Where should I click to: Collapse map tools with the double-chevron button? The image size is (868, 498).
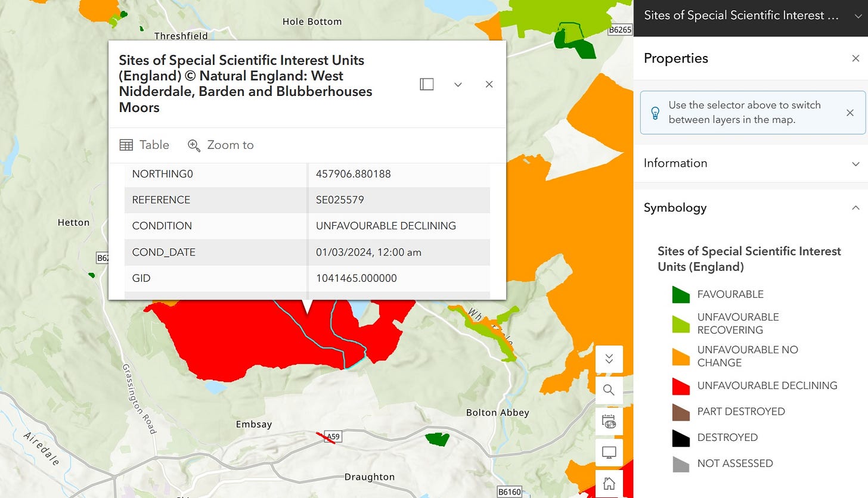tap(609, 359)
